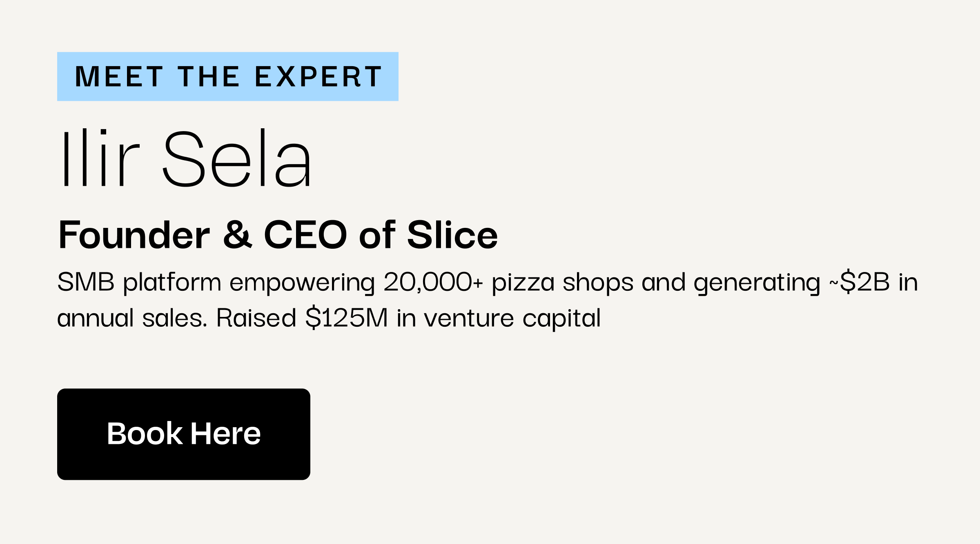Click the word Founder in the subtitle
The image size is (980, 544).
(134, 235)
